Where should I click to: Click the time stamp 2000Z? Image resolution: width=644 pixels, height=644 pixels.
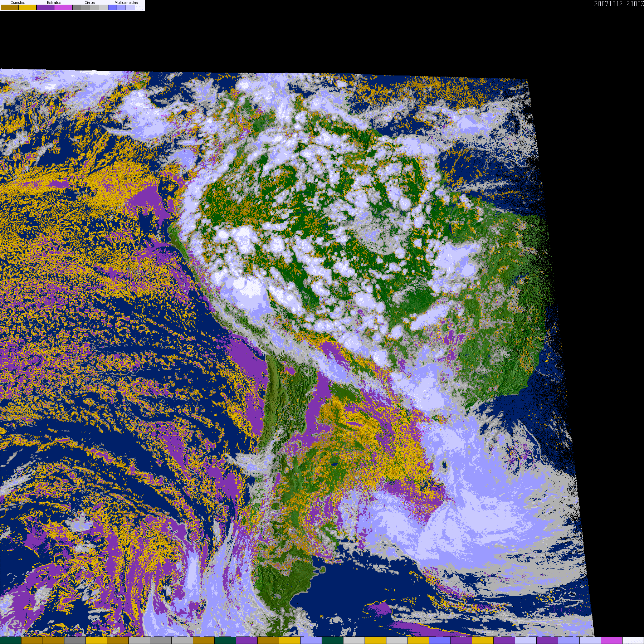635,4
